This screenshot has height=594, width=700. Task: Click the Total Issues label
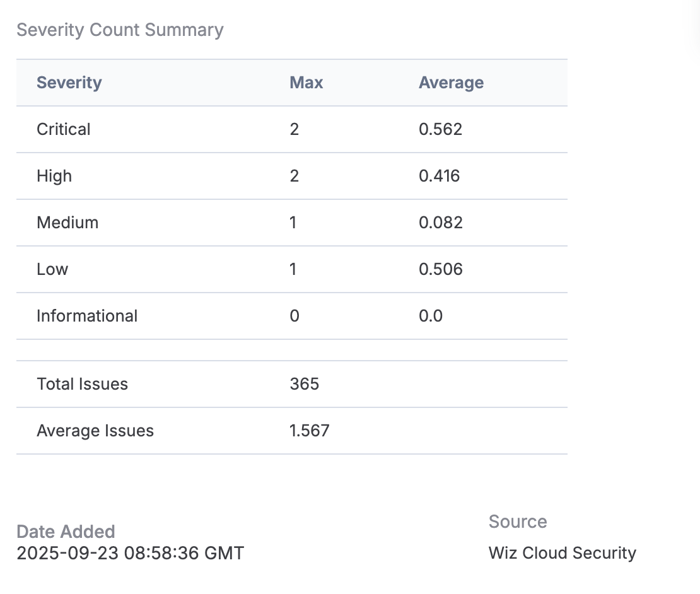[x=82, y=384]
